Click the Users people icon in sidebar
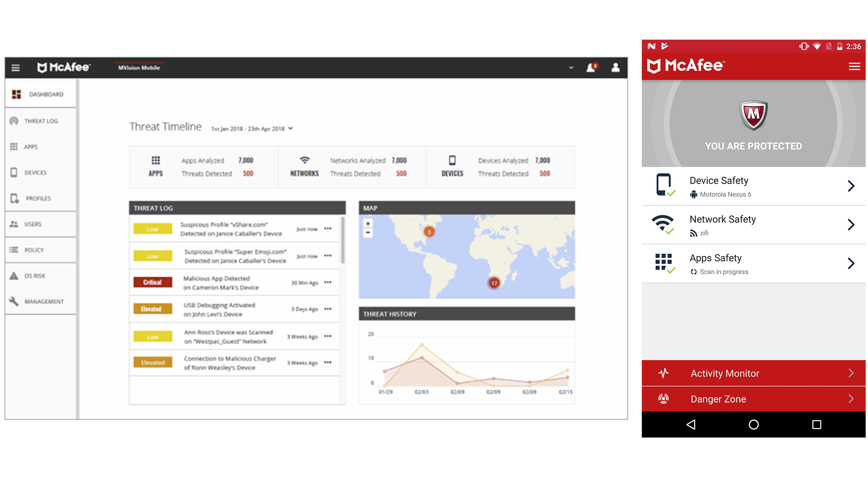 [14, 224]
